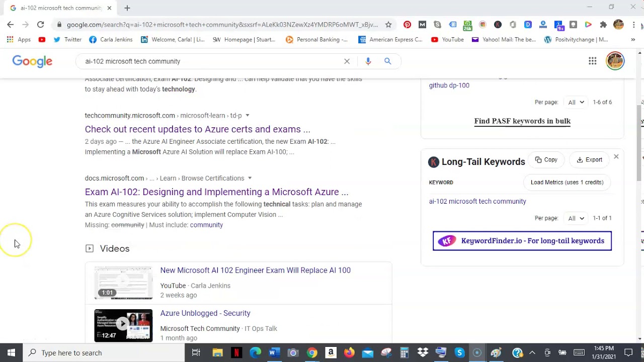The width and height of the screenshot is (644, 362).
Task: Launch Microsoft Edge from the taskbar
Action: tap(255, 352)
